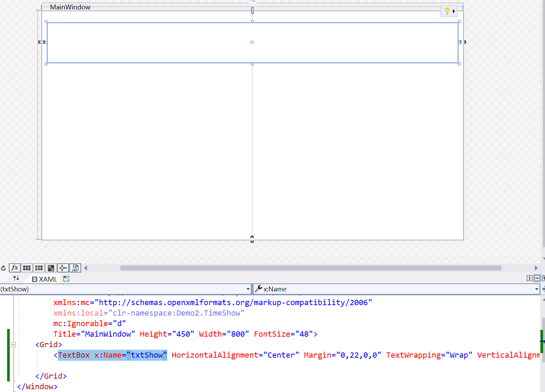Select horizontal split layout icon

point(537,278)
